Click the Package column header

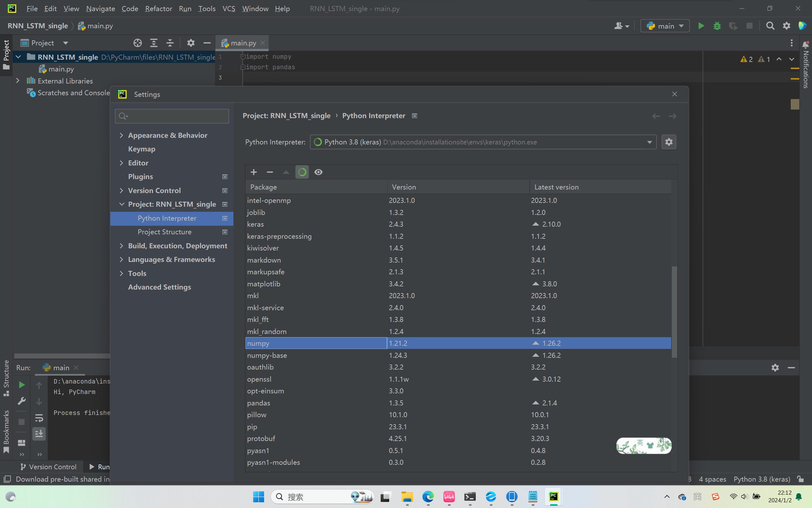point(317,187)
